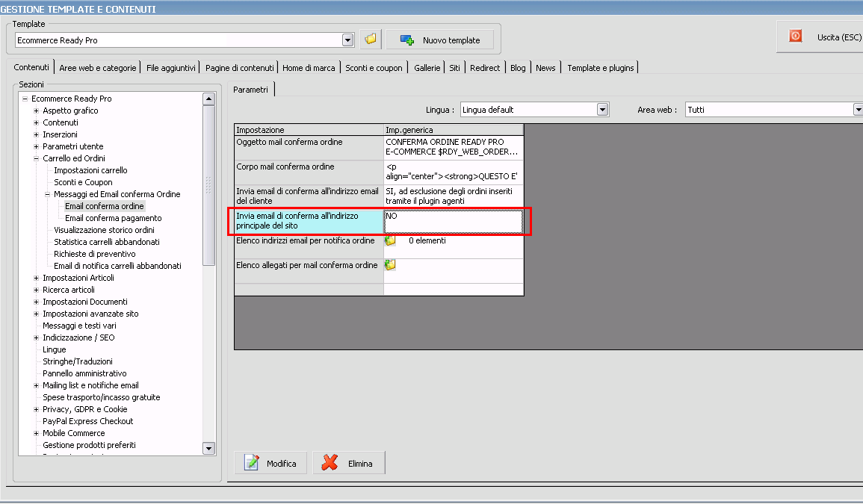Screen dimensions: 863x504
Task: Select the Parametri tab
Action: 250,89
